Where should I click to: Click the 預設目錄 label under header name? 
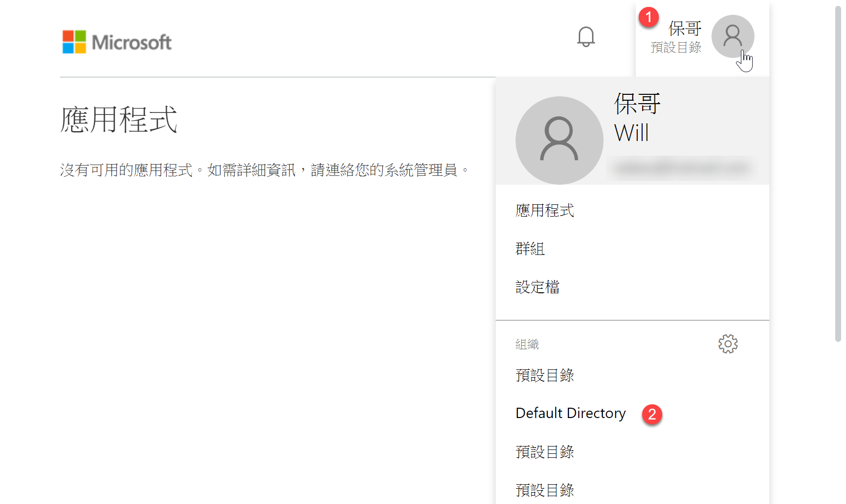[676, 48]
